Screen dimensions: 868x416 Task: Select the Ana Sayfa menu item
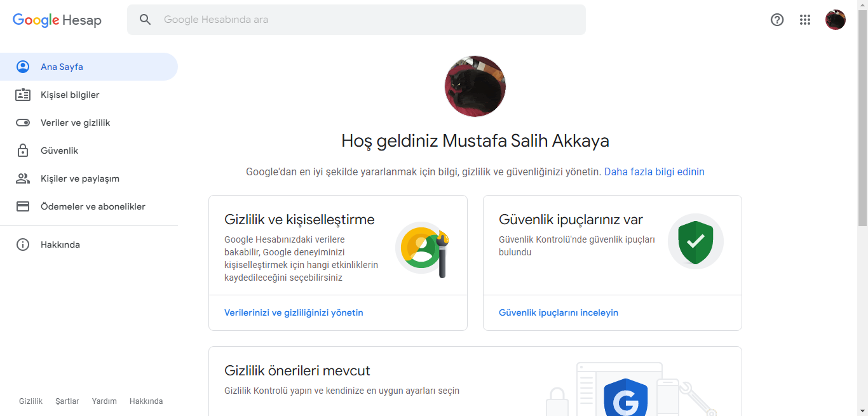(x=89, y=67)
